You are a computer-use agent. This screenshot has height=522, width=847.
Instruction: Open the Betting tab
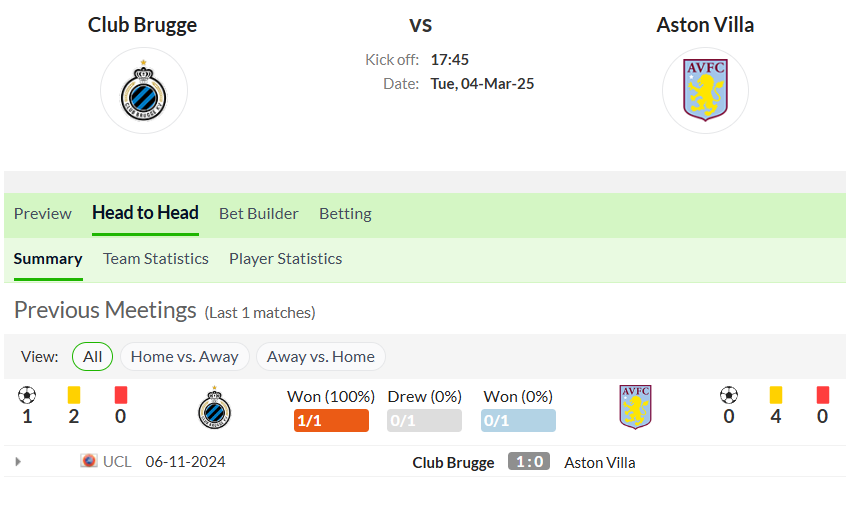pos(345,213)
